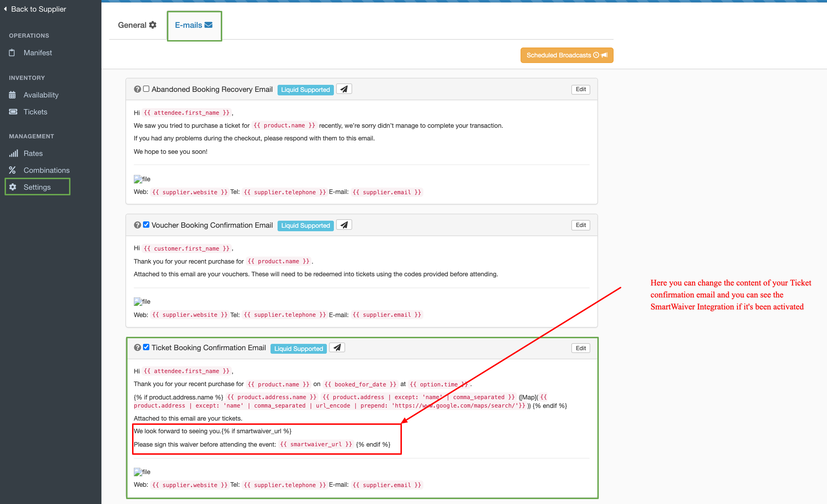Click '{{ smartwaiver_url }}' variable text
Screen dimensions: 827x504
316,445
